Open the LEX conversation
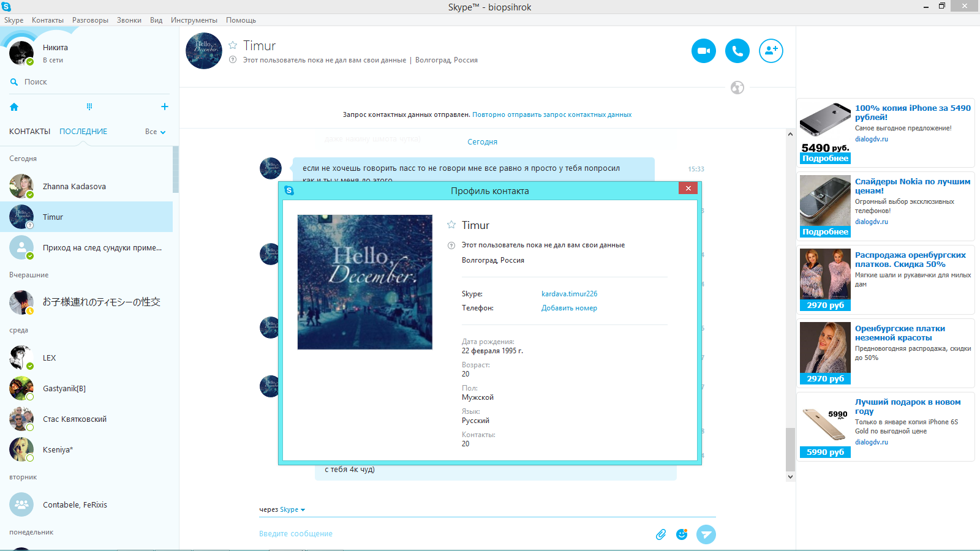Screen dimensions: 980x551 tap(86, 358)
